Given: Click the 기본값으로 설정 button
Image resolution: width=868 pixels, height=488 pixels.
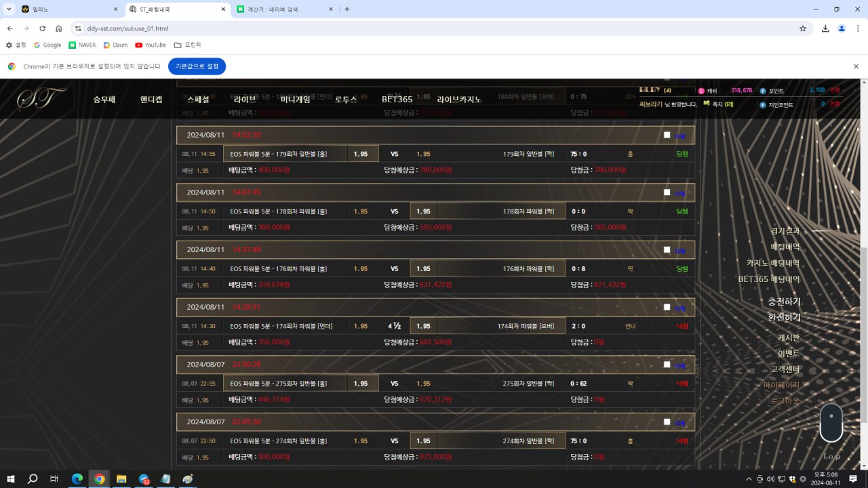Looking at the screenshot, I should pyautogui.click(x=197, y=66).
